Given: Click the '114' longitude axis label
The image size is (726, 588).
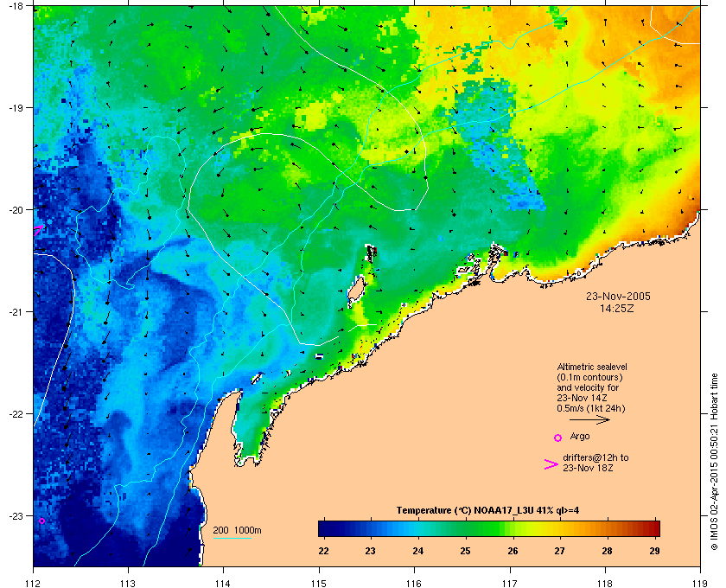Looking at the screenshot, I should (x=223, y=583).
